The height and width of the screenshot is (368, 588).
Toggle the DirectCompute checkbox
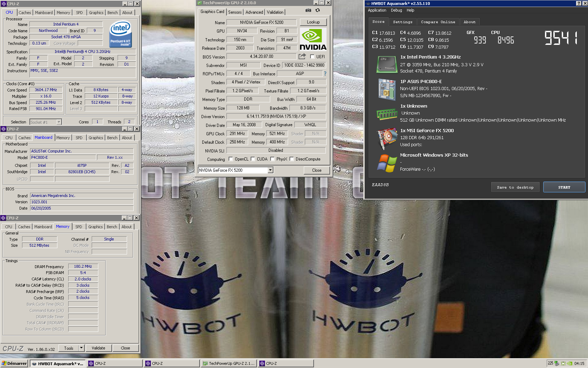click(292, 159)
